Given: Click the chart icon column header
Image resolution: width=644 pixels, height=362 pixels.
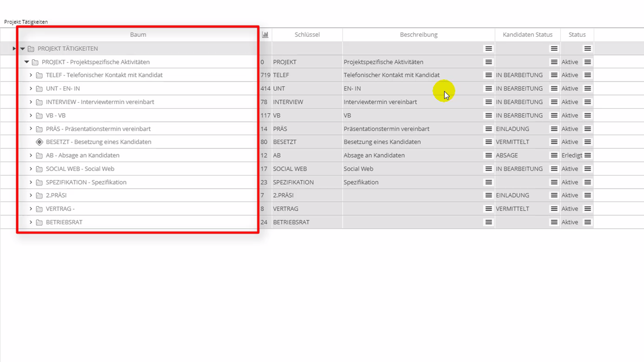Looking at the screenshot, I should coord(265,35).
